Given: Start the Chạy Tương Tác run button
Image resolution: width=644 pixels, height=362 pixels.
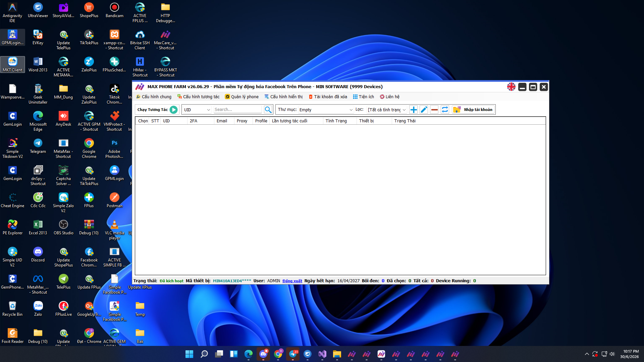Looking at the screenshot, I should 173,110.
